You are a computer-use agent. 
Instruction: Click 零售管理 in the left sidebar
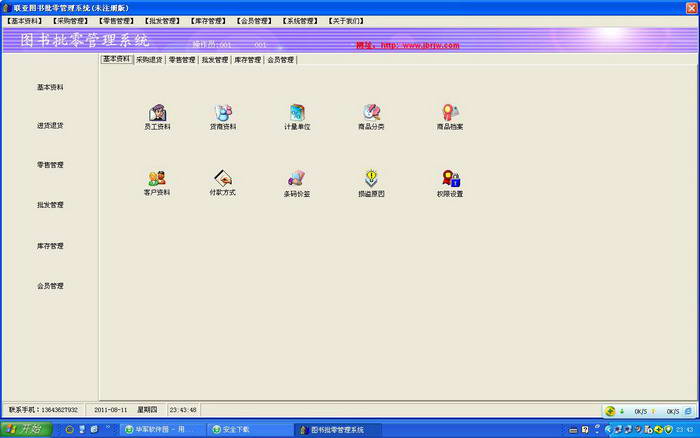coord(50,165)
